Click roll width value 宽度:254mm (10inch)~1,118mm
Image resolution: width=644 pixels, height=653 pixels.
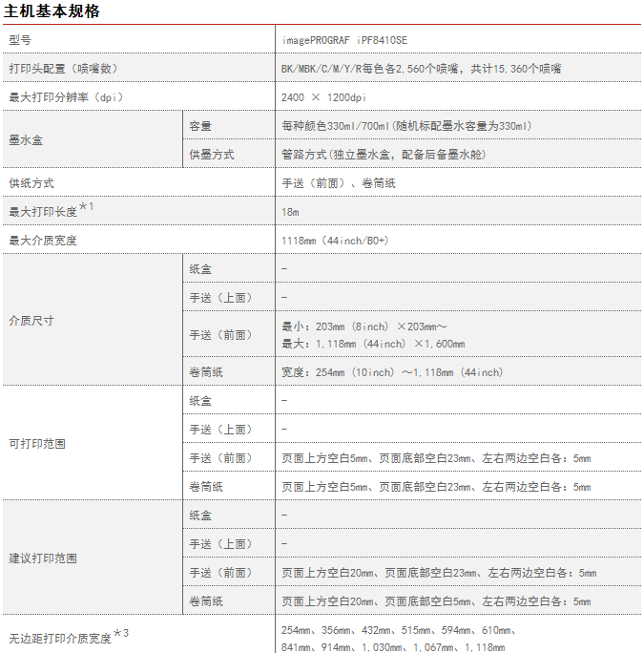392,372
